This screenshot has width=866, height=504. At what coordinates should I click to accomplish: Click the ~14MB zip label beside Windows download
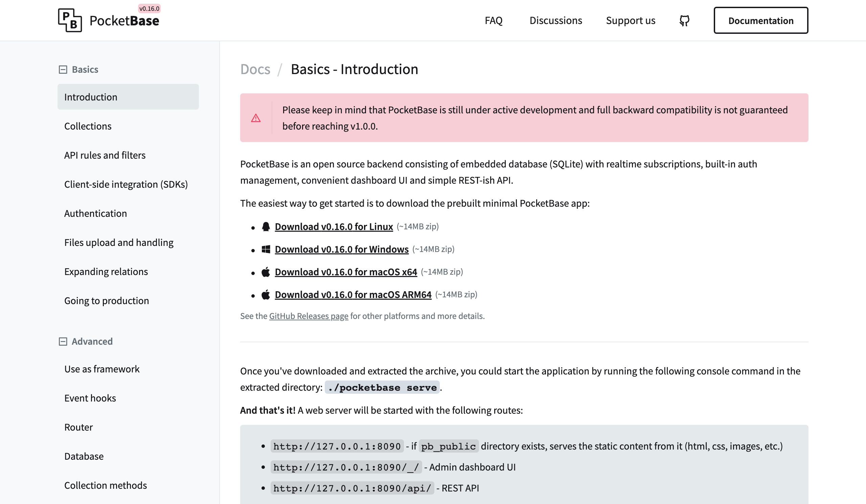(x=433, y=249)
